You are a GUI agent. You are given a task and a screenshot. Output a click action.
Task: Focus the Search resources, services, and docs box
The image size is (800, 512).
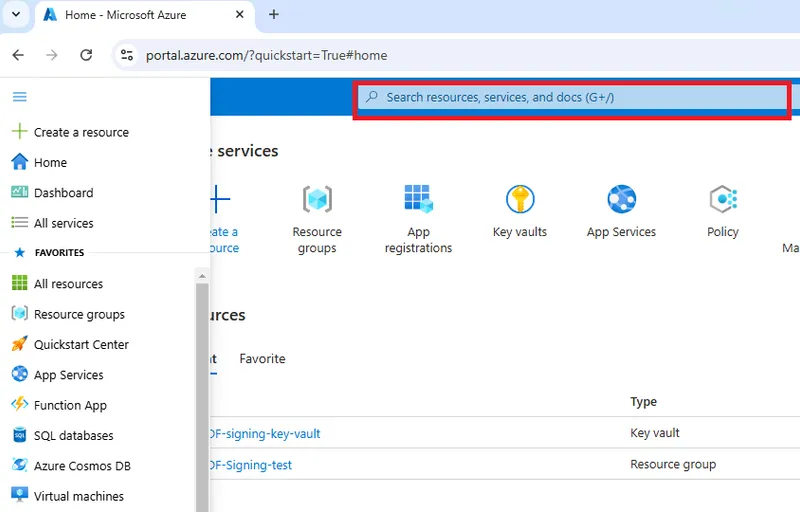click(572, 97)
